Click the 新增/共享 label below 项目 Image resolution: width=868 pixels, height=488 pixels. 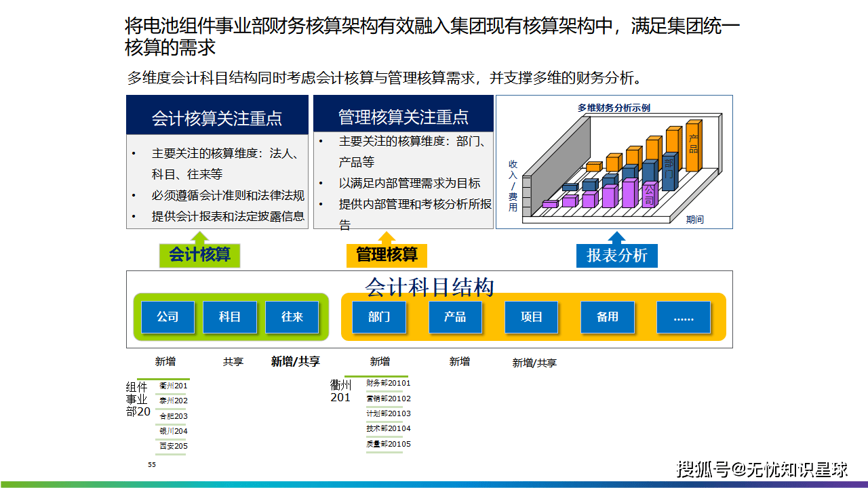[534, 363]
